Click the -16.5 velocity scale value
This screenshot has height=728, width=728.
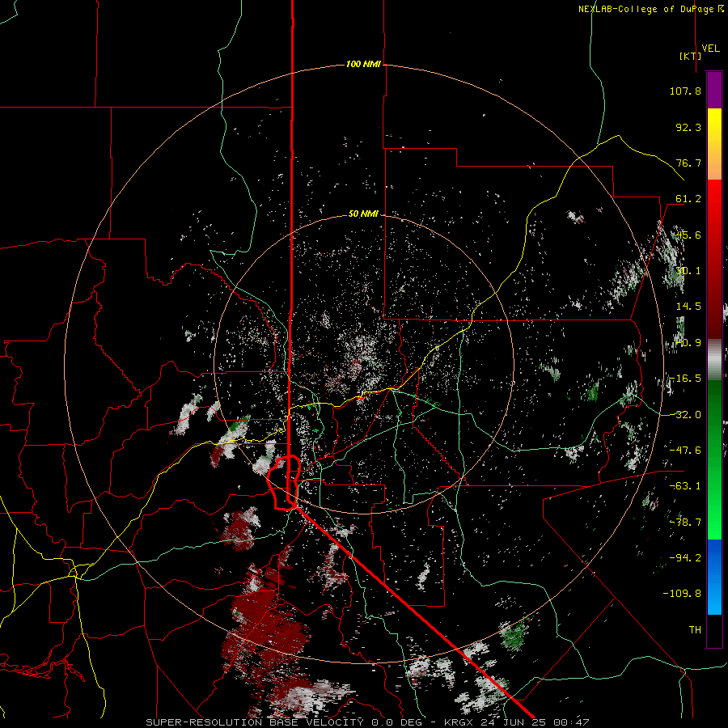click(x=685, y=379)
